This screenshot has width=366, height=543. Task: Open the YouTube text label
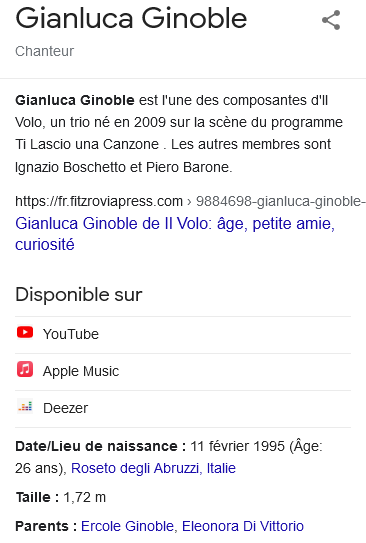pyautogui.click(x=71, y=334)
